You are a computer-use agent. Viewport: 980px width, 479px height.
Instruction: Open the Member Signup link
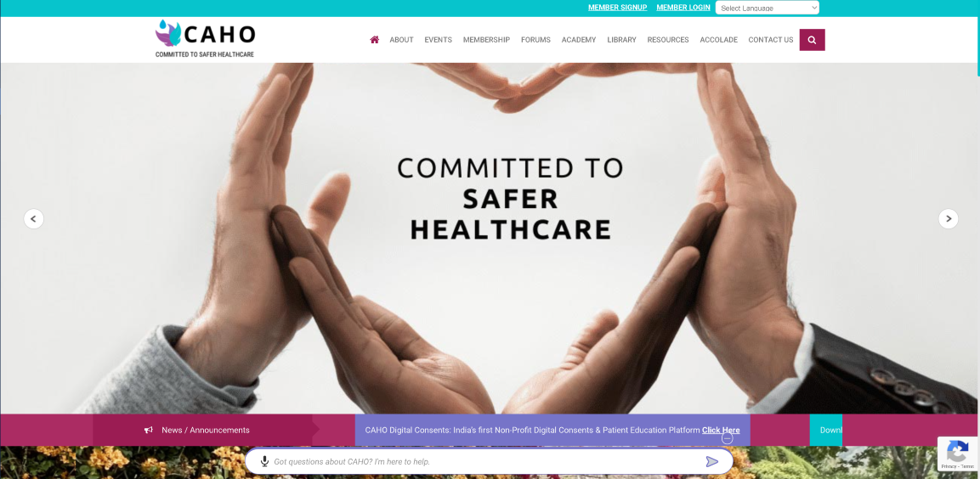(x=618, y=8)
